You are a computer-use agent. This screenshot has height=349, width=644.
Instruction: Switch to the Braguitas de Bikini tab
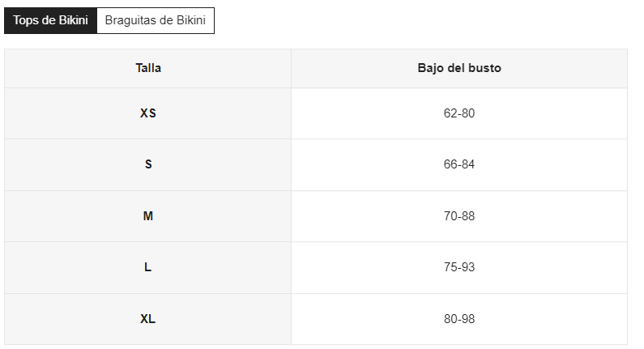(x=156, y=20)
